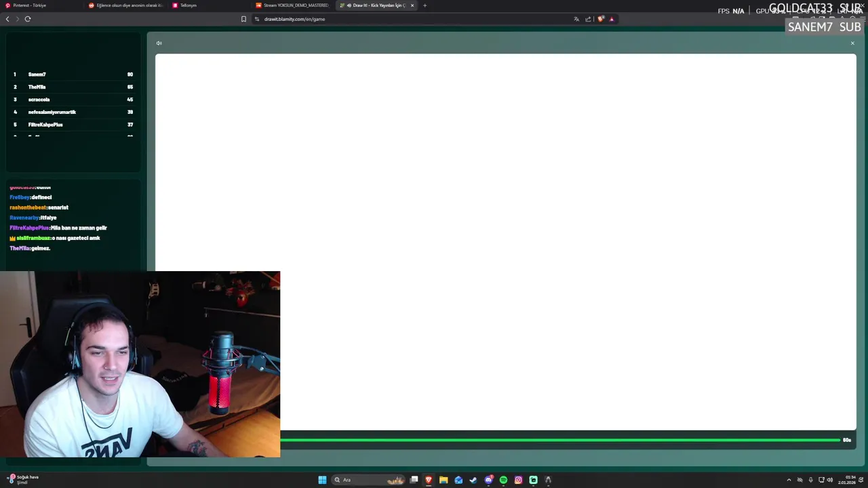Switch to Stream YOKSUN_DEMO_MASTERED tab
Image resolution: width=868 pixels, height=488 pixels.
tap(294, 5)
